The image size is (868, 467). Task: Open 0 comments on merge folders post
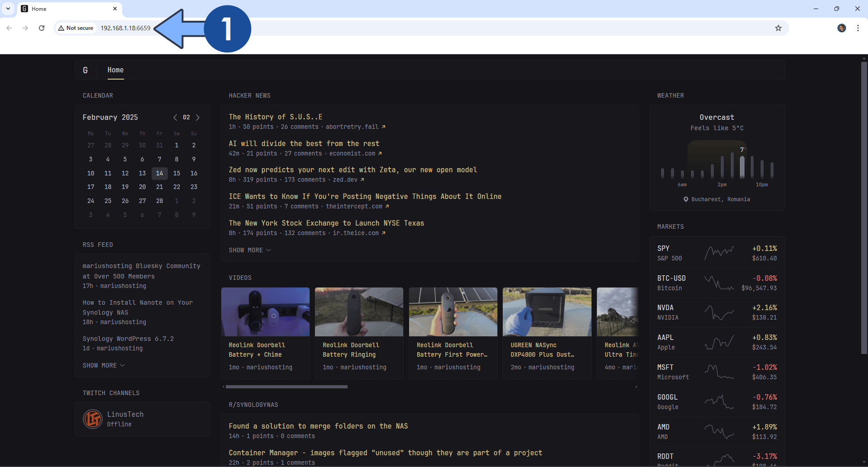tap(297, 436)
